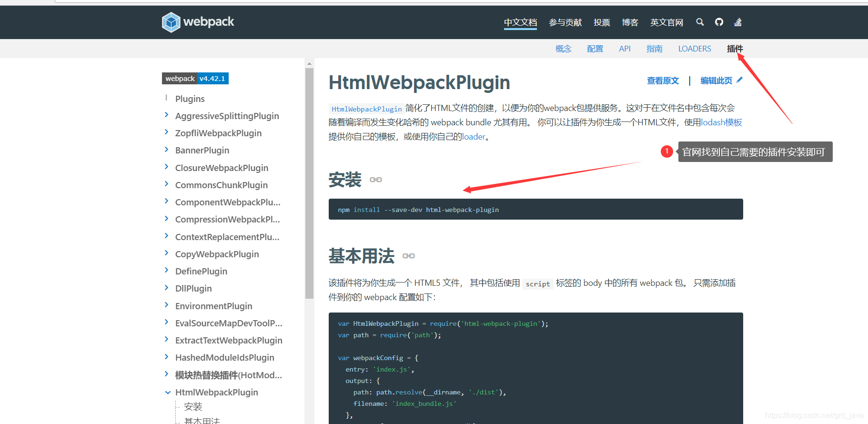This screenshot has width=868, height=424.
Task: Click the anchor link icon beside 安装
Action: 376,180
